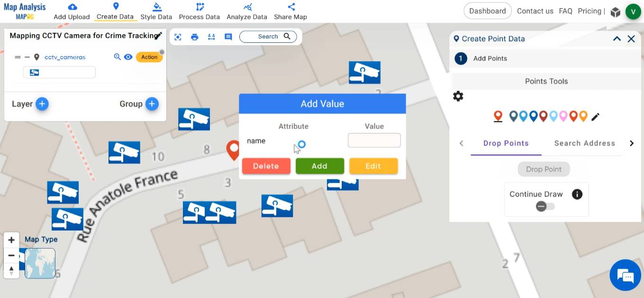Open the Pricing link

point(590,11)
